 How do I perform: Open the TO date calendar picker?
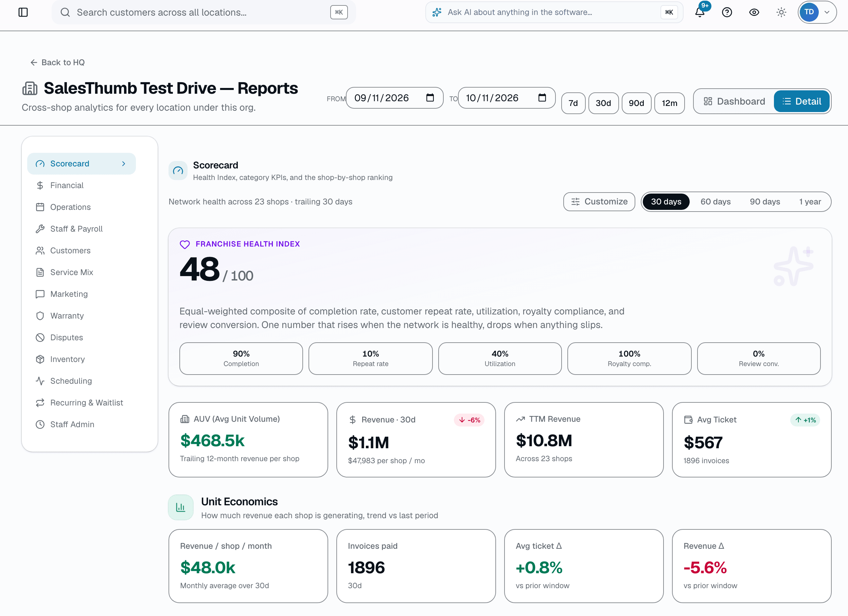[x=542, y=98]
